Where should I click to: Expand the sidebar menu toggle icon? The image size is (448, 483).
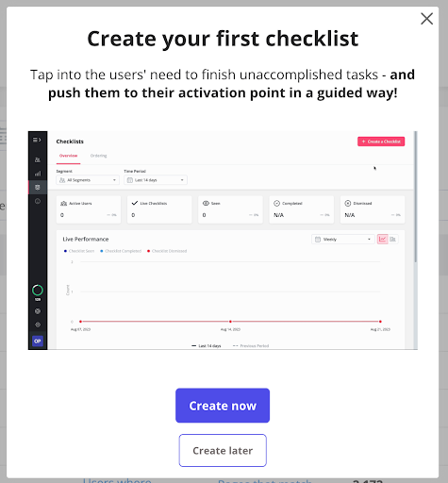pyautogui.click(x=37, y=140)
